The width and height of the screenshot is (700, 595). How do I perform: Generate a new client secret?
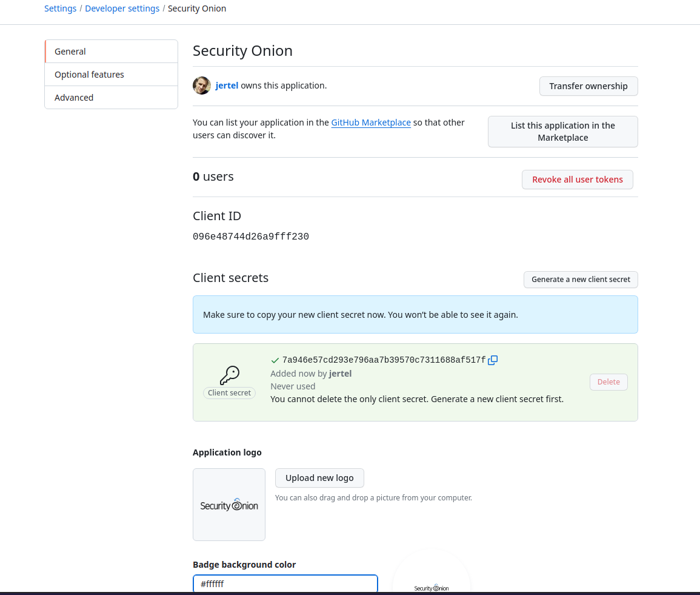tap(581, 280)
